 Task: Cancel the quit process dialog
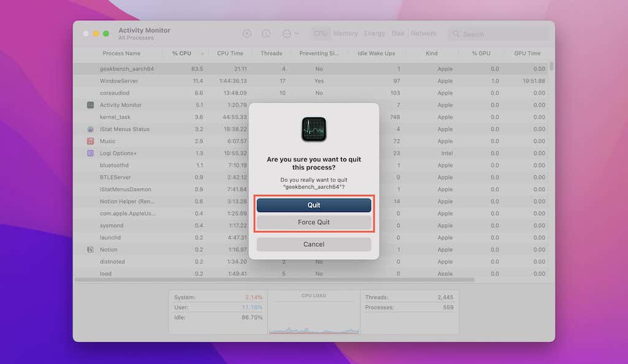point(313,244)
